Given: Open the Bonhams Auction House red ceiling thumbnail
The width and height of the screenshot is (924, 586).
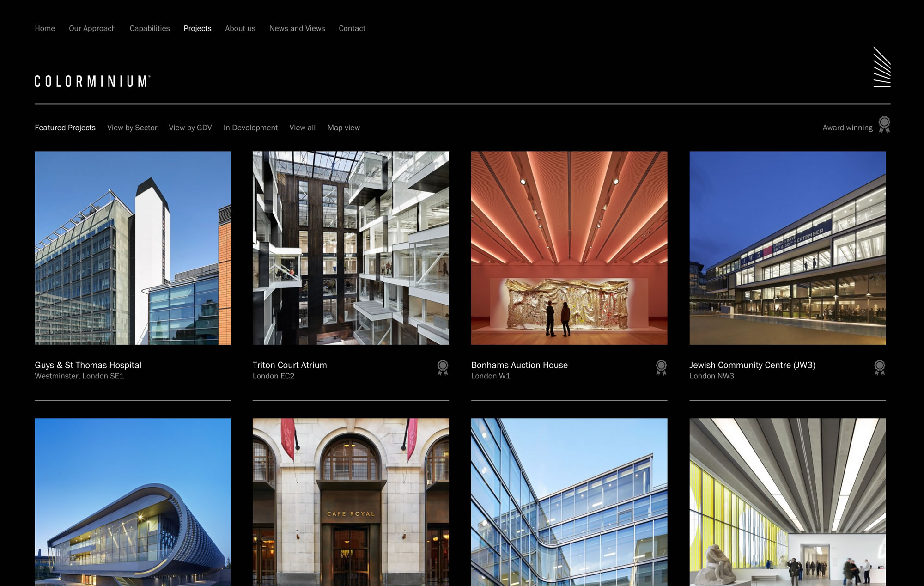Looking at the screenshot, I should coord(569,248).
